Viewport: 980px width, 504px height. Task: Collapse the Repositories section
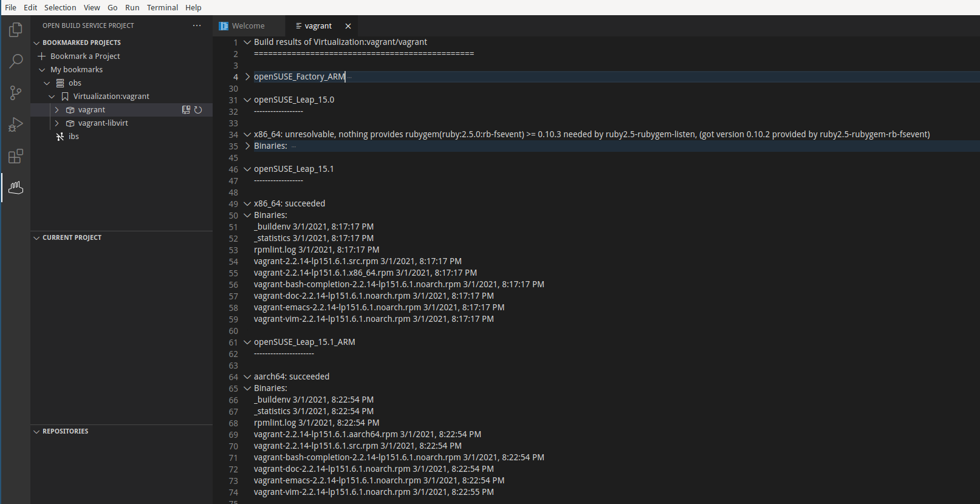coord(36,432)
